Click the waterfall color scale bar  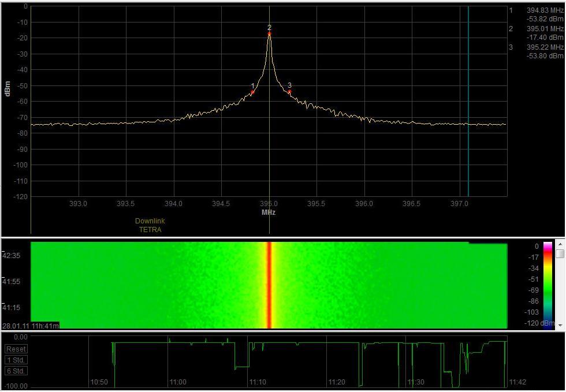tap(548, 285)
